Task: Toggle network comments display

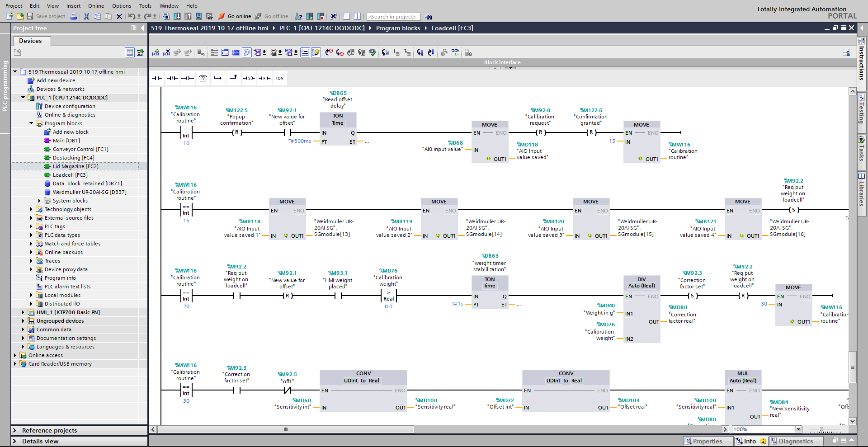Action: (247, 52)
